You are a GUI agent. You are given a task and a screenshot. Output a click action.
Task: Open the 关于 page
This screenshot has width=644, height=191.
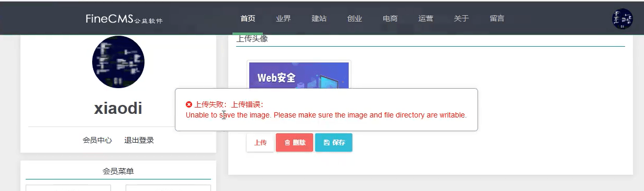coord(461,18)
